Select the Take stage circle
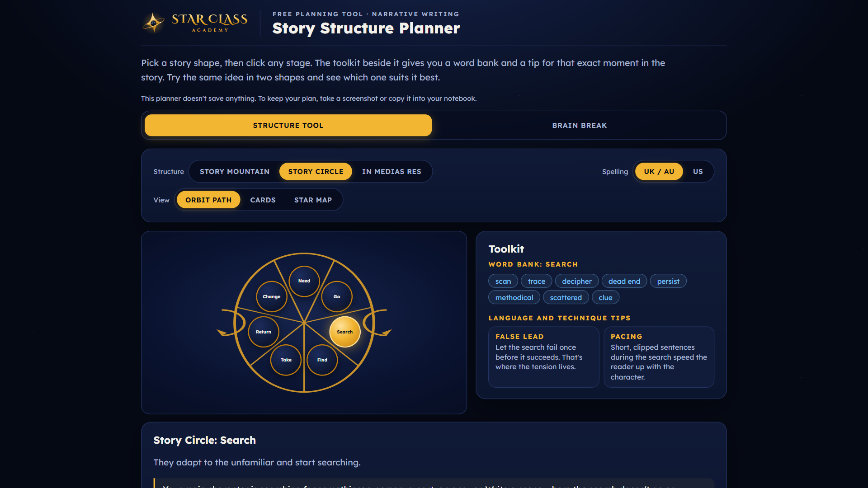The height and width of the screenshot is (488, 868). click(x=286, y=360)
